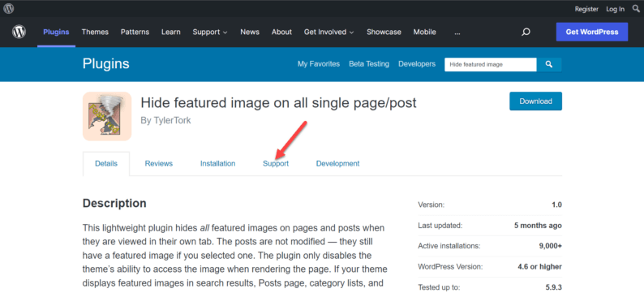Click the WordPress logo beside Plugins menu
Image resolution: width=644 pixels, height=293 pixels.
pyautogui.click(x=19, y=32)
